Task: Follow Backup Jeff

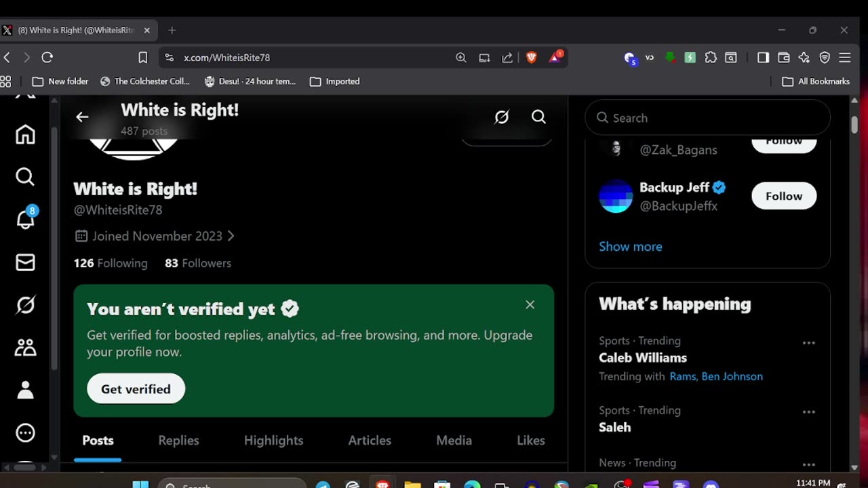Action: coord(784,196)
